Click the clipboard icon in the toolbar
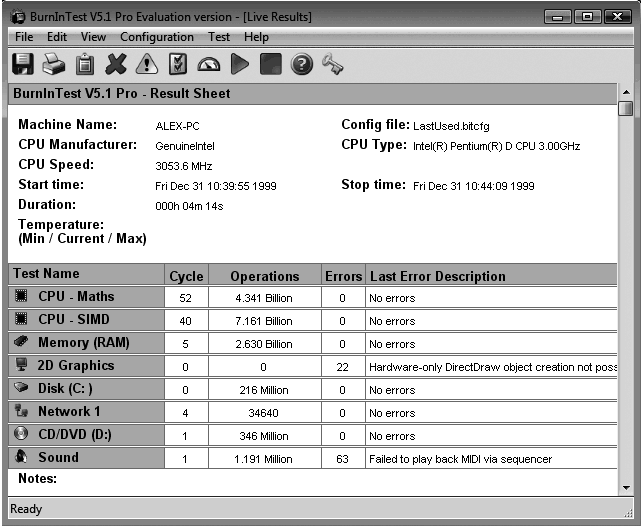 pyautogui.click(x=85, y=64)
